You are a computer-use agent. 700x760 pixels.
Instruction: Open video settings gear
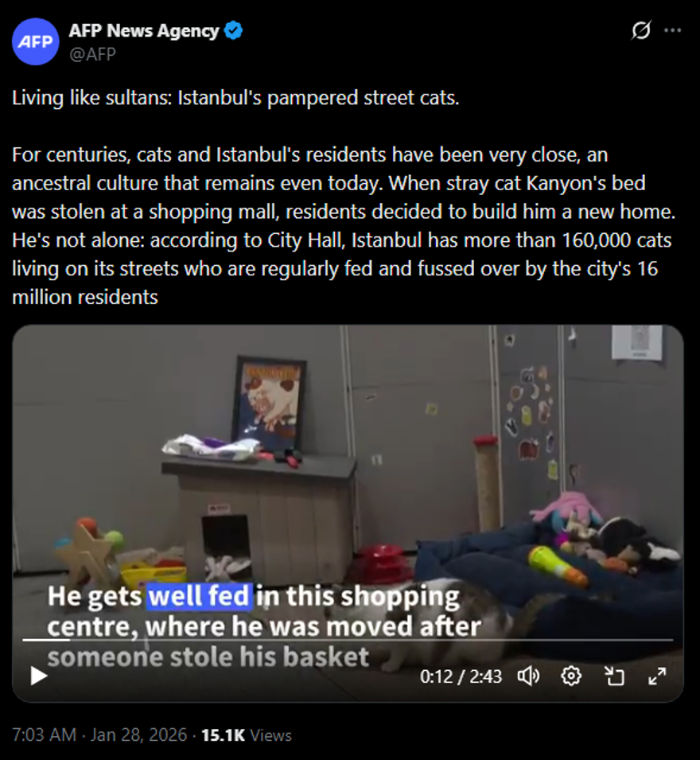[571, 676]
